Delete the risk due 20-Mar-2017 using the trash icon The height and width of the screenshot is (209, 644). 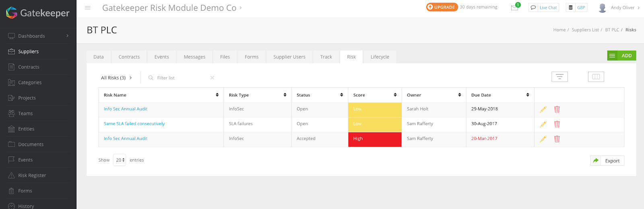(557, 139)
